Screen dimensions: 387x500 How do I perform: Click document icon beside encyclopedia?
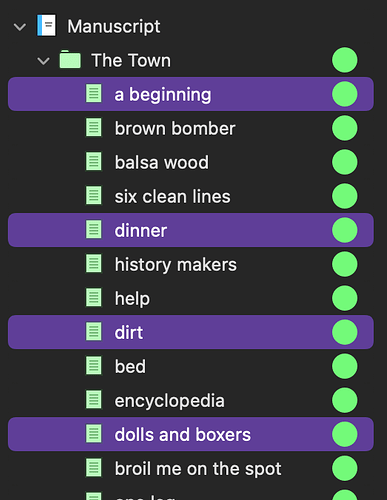tap(94, 400)
